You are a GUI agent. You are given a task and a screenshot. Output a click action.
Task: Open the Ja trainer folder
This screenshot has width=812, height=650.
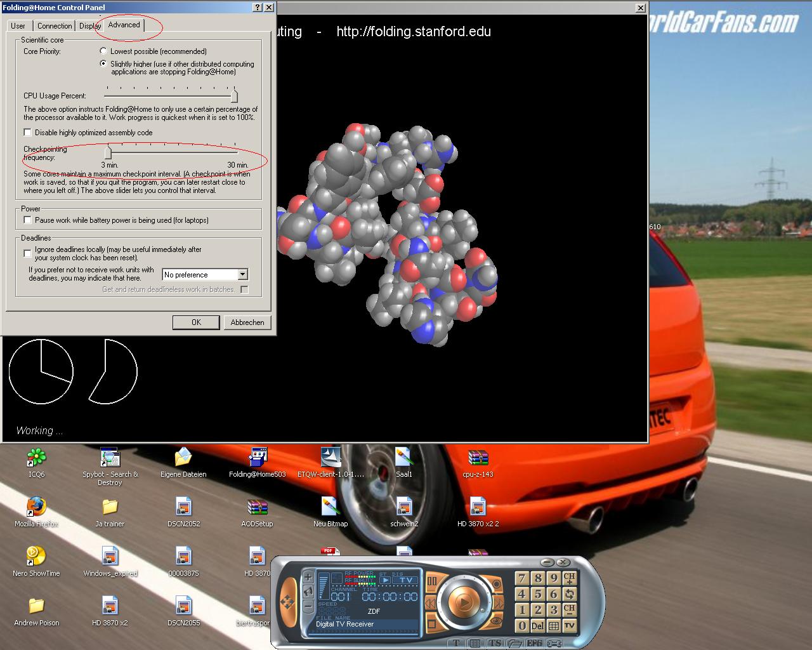click(110, 512)
